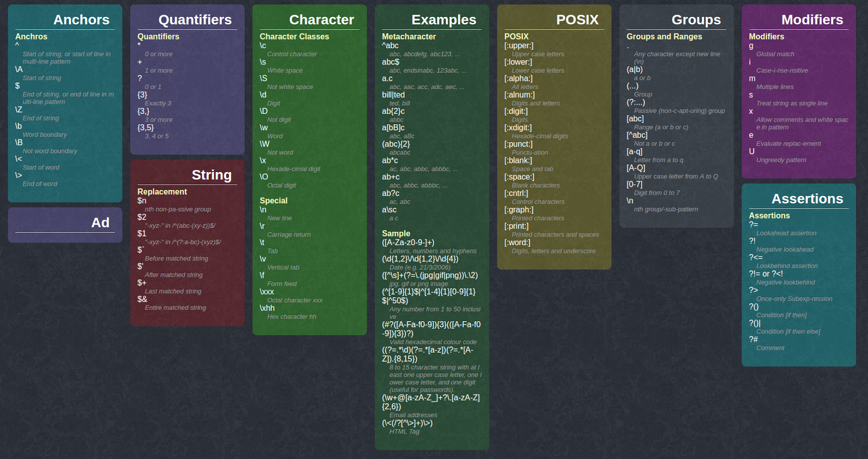Click the POSIX card title
The height and width of the screenshot is (459, 868).
(x=577, y=20)
